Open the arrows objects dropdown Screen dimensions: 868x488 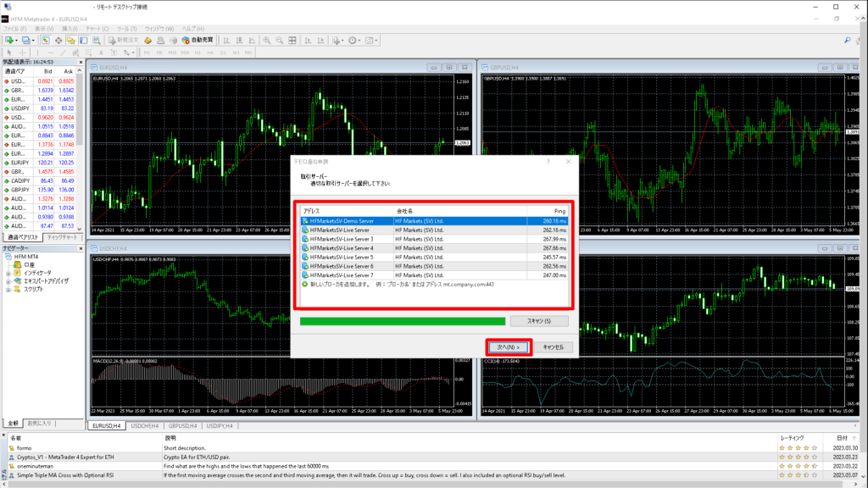[x=129, y=53]
